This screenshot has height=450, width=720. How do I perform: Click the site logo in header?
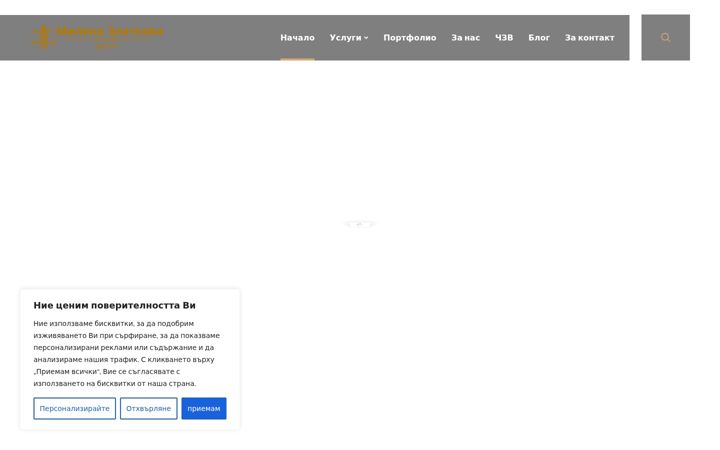coord(98,37)
